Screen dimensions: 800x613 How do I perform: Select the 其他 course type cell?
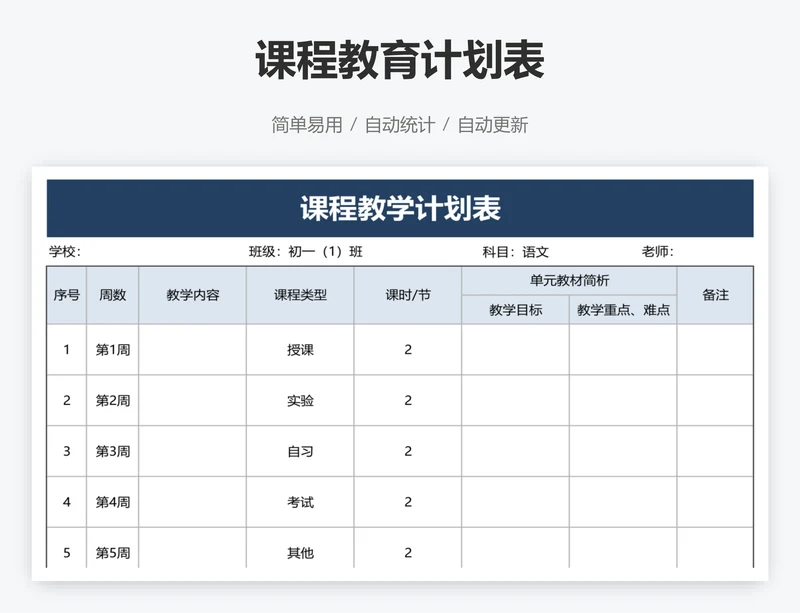(x=300, y=548)
